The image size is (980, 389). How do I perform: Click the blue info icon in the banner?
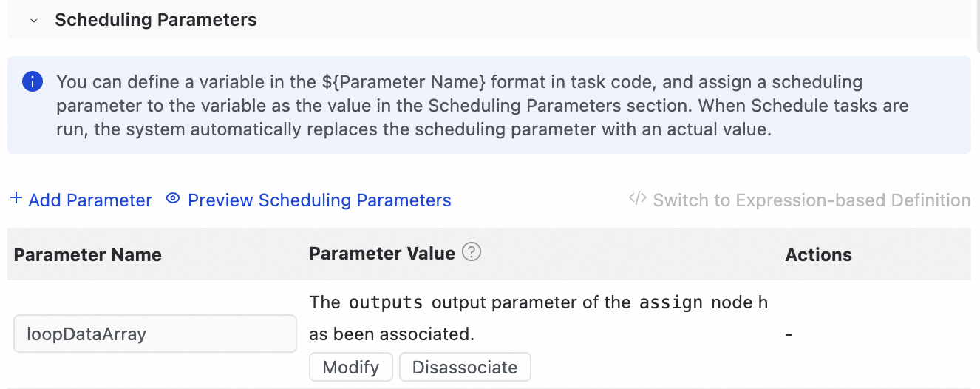click(x=33, y=81)
